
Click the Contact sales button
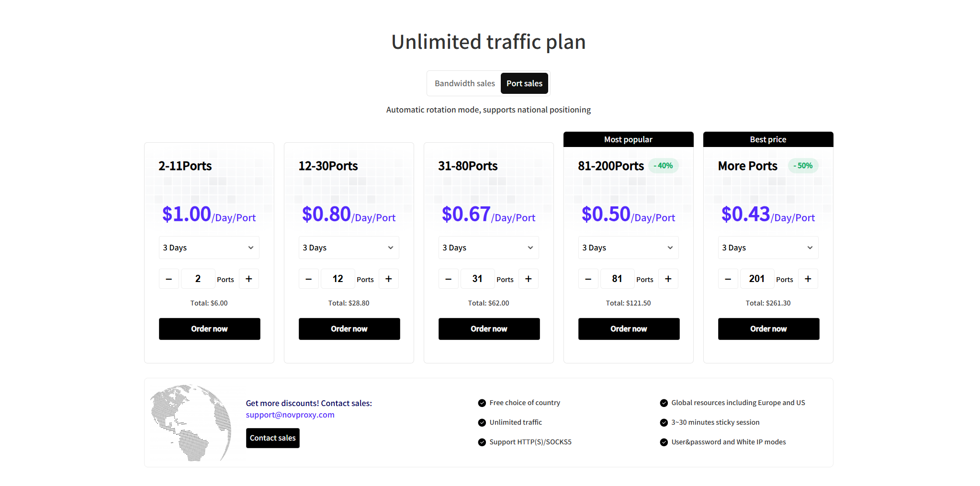tap(272, 438)
